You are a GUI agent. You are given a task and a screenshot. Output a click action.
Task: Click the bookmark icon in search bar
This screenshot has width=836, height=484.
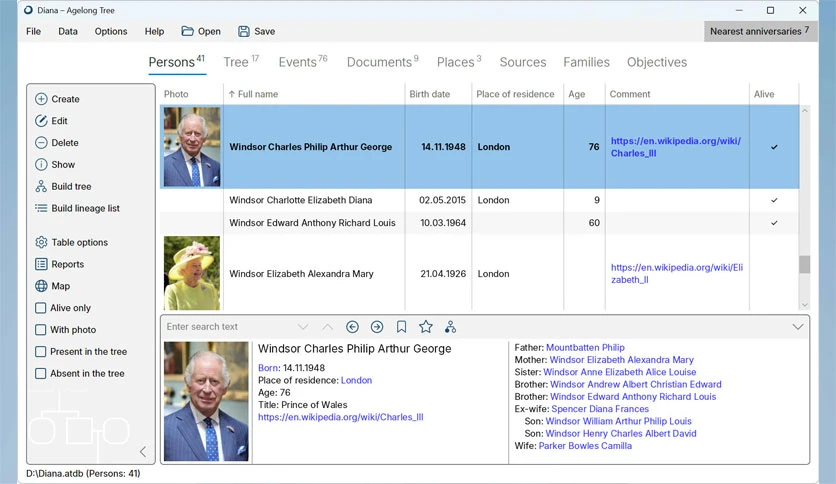pyautogui.click(x=401, y=327)
